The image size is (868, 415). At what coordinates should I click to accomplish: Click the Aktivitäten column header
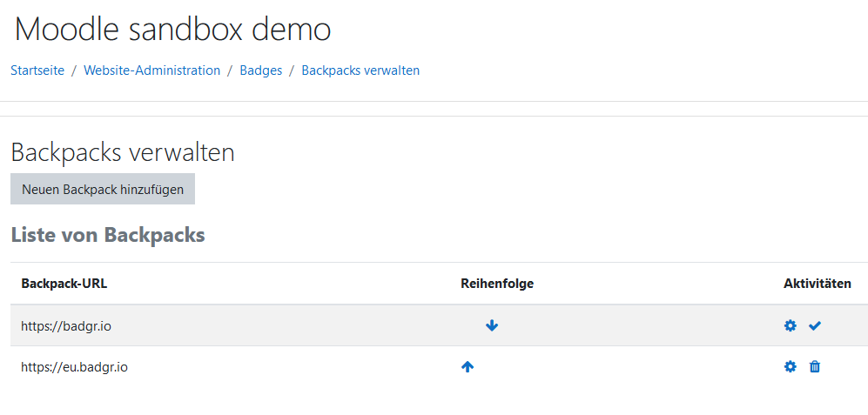pos(818,284)
